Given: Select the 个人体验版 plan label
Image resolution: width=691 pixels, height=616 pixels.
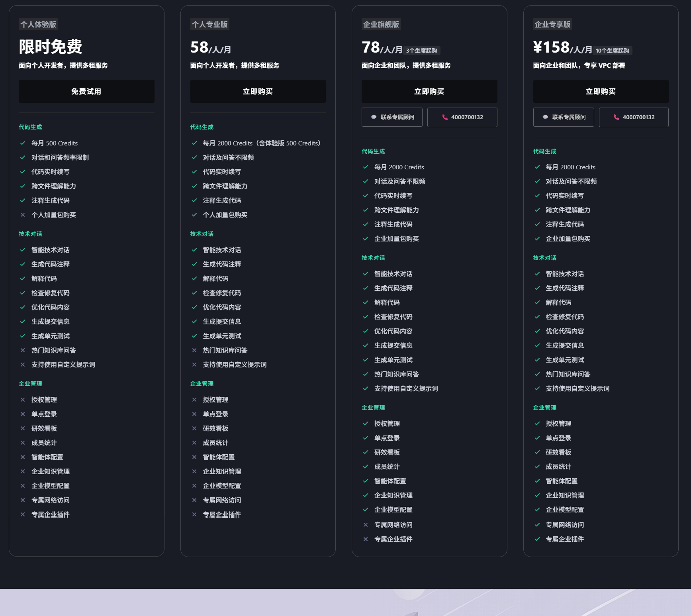Looking at the screenshot, I should 38,24.
